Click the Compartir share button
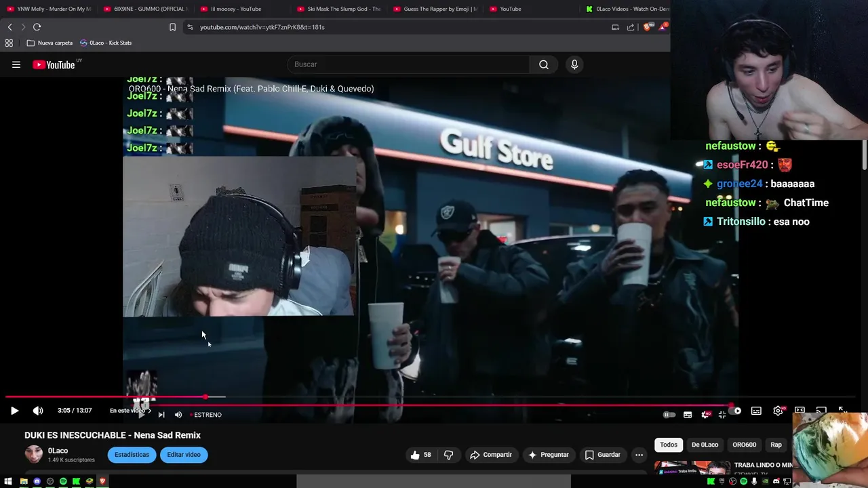This screenshot has width=868, height=488. point(491,455)
